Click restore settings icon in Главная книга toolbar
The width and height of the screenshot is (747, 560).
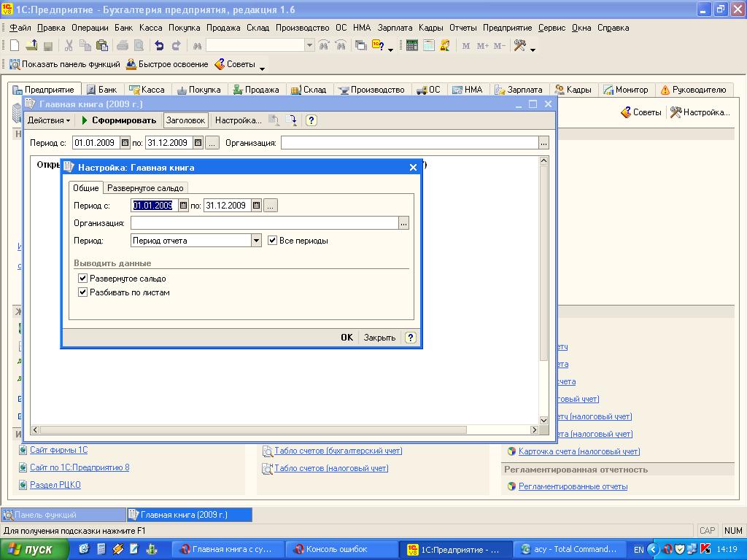point(274,120)
